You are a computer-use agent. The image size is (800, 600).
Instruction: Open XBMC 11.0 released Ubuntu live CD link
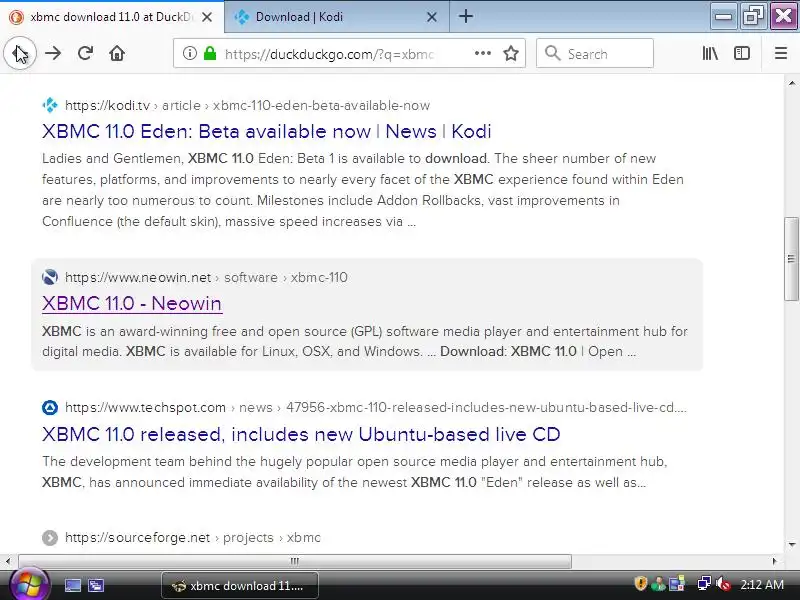click(x=301, y=434)
